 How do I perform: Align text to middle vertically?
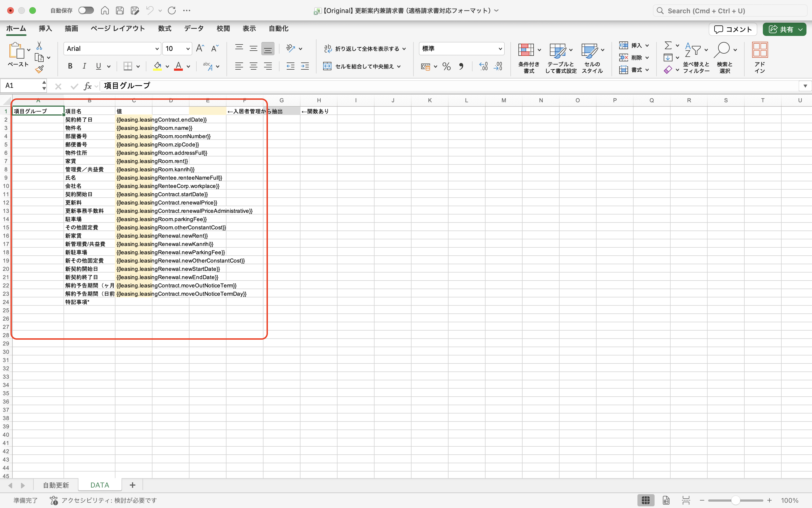[x=254, y=48]
